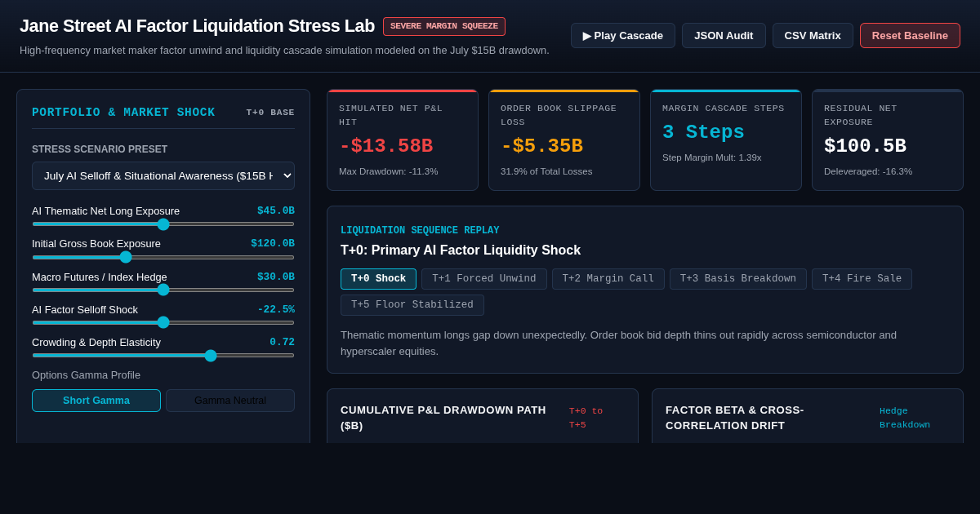Viewport: 980px width, 514px height.
Task: Start the Play Cascade simulation
Action: coord(623,35)
